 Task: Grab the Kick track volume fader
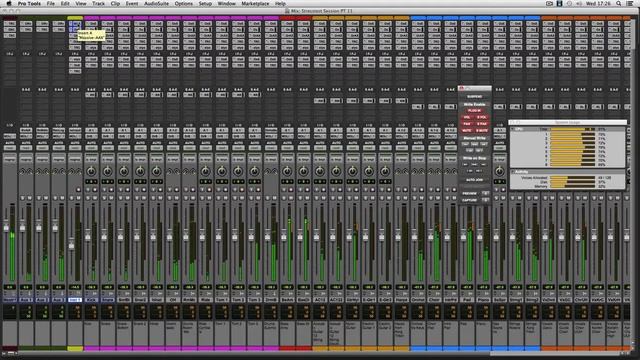[x=88, y=236]
